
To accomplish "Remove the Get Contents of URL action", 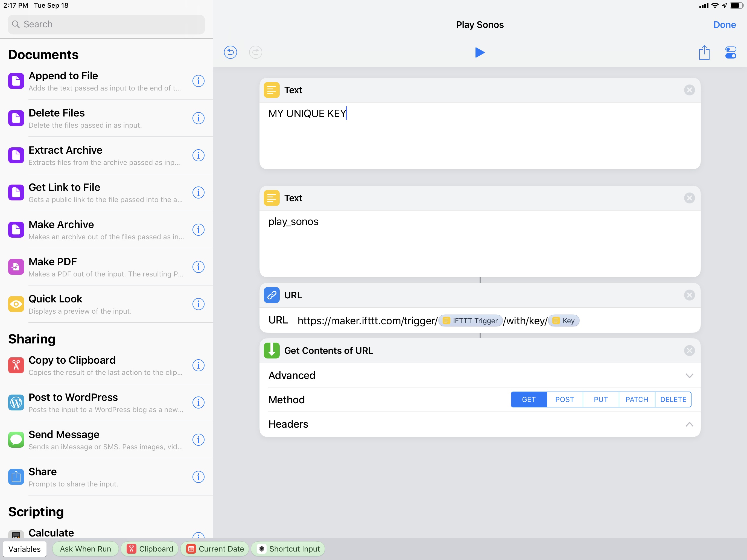I will click(689, 351).
